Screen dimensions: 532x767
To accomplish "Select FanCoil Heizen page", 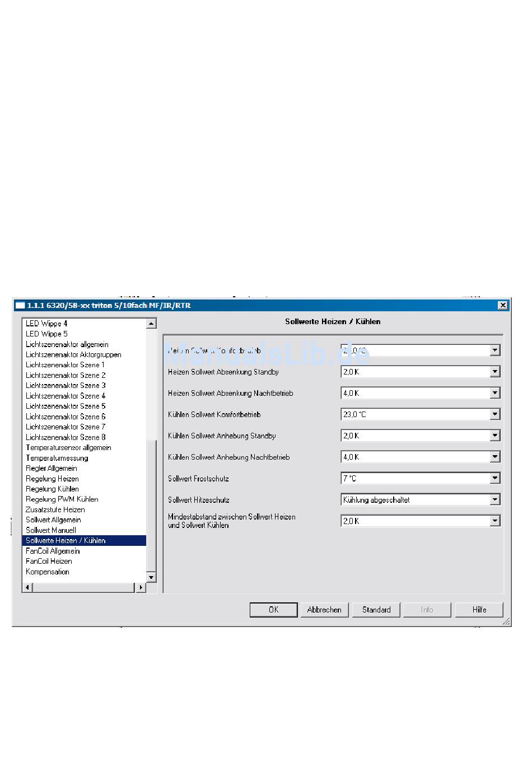I will coord(49,561).
